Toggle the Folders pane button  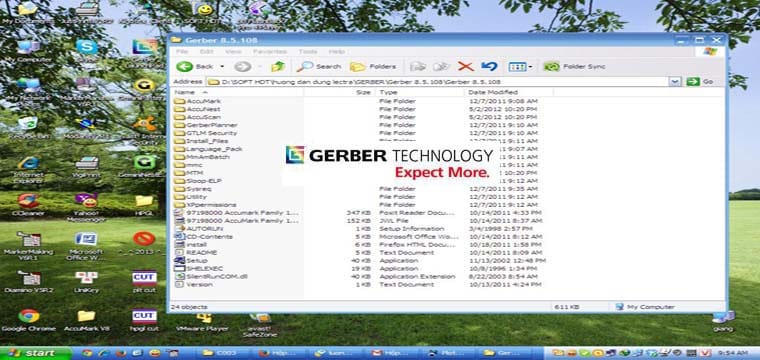[x=373, y=66]
